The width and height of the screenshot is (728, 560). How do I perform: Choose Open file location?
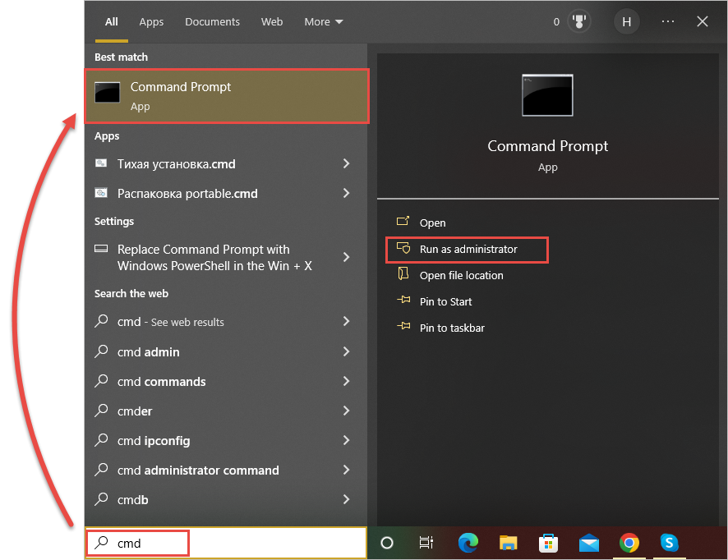coord(461,275)
